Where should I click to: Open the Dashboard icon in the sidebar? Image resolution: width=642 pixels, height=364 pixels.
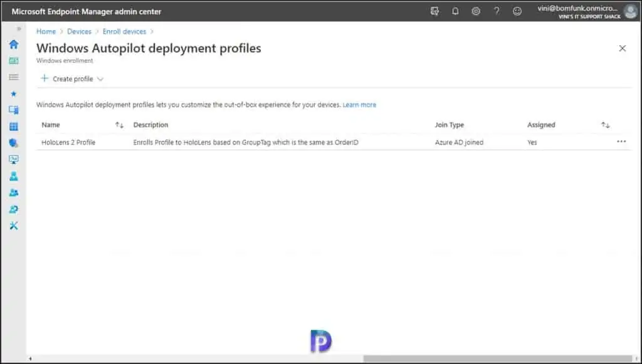point(14,61)
